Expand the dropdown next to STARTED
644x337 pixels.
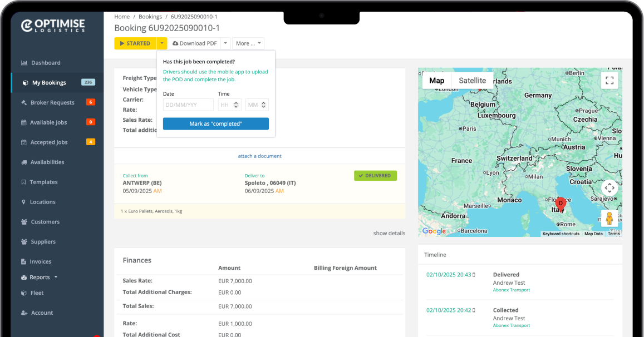(162, 43)
